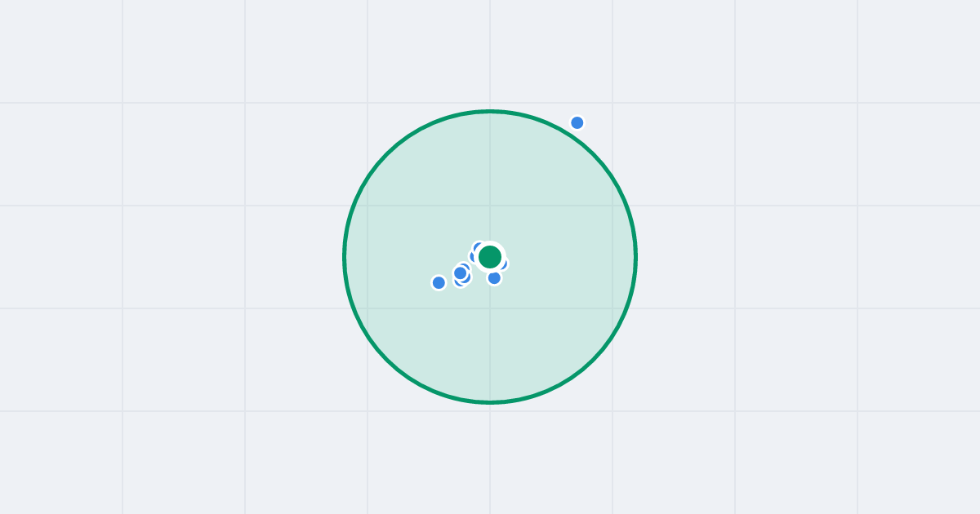Pick the blue dot directly below the green marker
Screen dimensions: 980x514
[x=494, y=277]
